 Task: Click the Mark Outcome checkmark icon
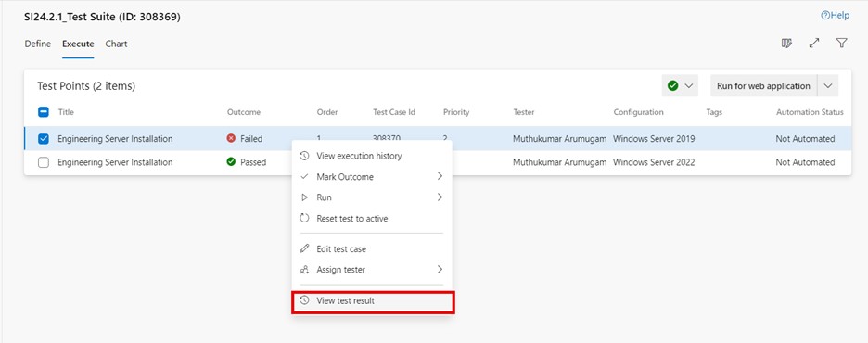click(x=304, y=177)
